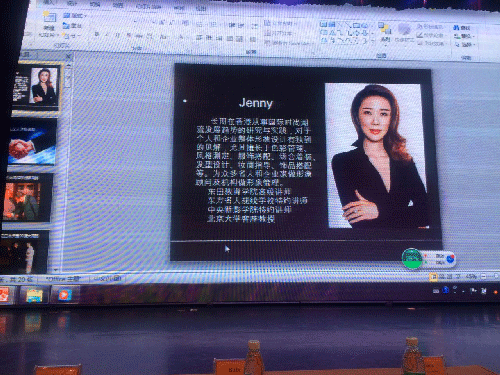This screenshot has width=500, height=375.
Task: Click the Decrease indent level icon
Action: click(232, 25)
